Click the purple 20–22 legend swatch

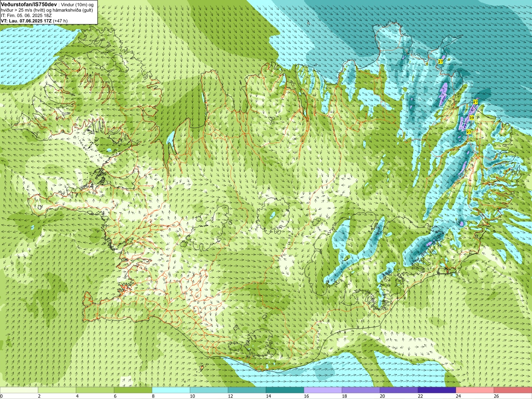coord(399,390)
